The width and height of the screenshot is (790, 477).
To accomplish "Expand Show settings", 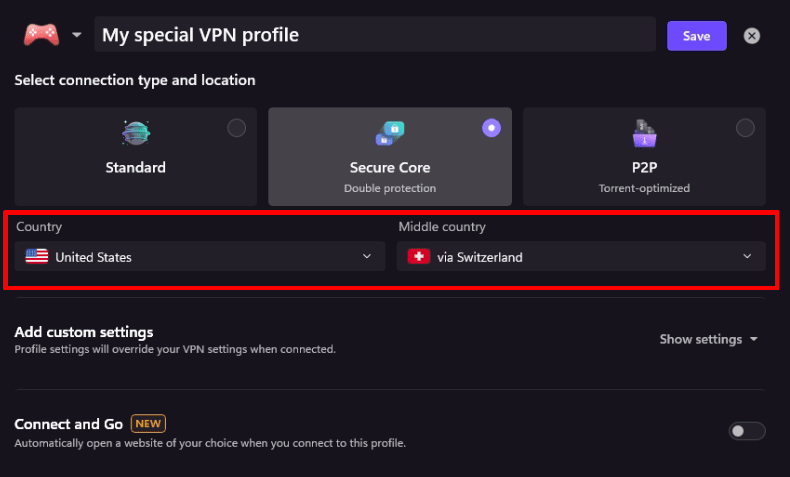I will (x=708, y=339).
